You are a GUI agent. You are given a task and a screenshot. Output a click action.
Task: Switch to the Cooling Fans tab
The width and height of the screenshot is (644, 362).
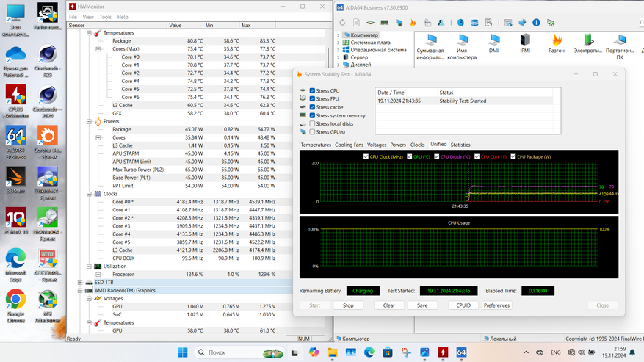(x=349, y=145)
